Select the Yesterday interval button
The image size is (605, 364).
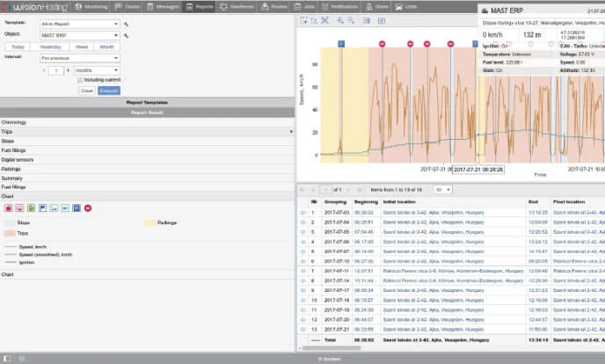coord(50,47)
